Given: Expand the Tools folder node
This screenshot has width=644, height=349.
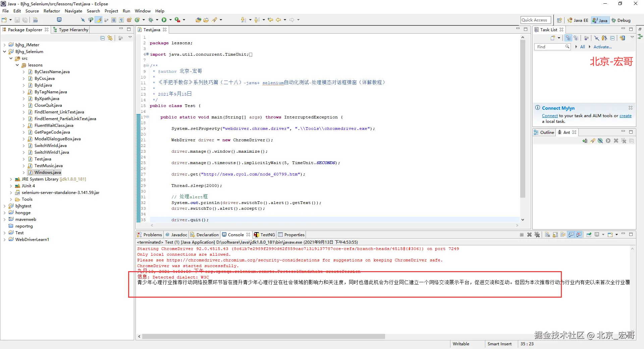Looking at the screenshot, I should pyautogui.click(x=11, y=199).
